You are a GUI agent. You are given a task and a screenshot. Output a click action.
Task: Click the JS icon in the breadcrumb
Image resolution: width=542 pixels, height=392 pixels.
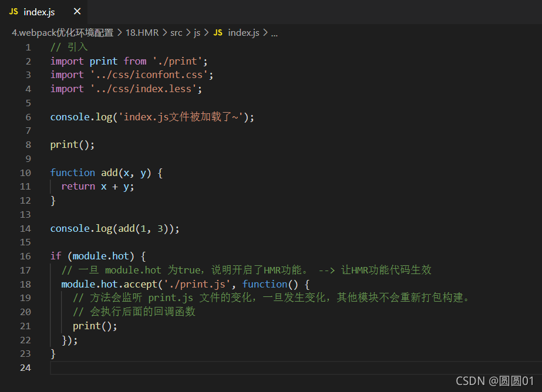click(218, 33)
